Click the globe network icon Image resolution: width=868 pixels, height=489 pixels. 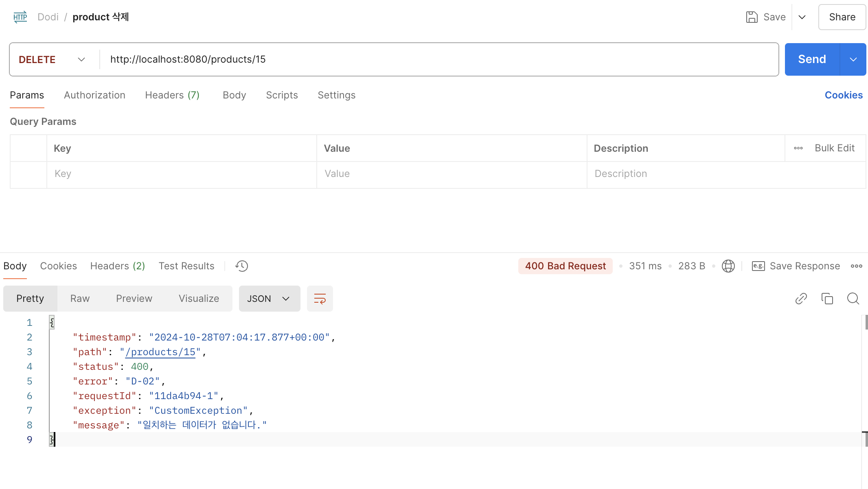coord(728,266)
